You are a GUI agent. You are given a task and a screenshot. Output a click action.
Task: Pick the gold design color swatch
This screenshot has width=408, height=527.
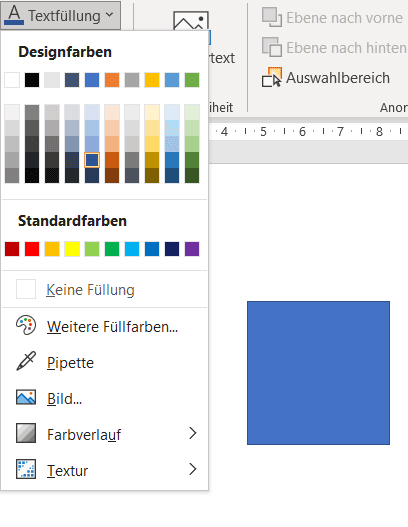[152, 80]
